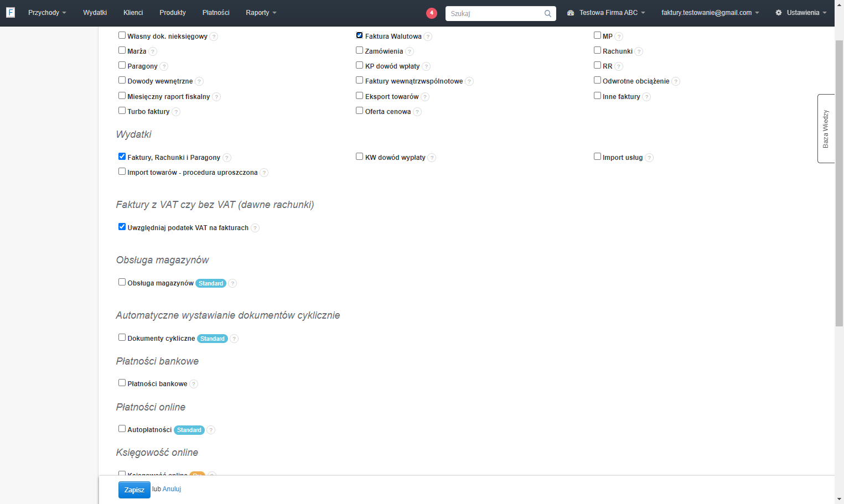Enable the Marża checkbox
The width and height of the screenshot is (844, 504).
122,50
